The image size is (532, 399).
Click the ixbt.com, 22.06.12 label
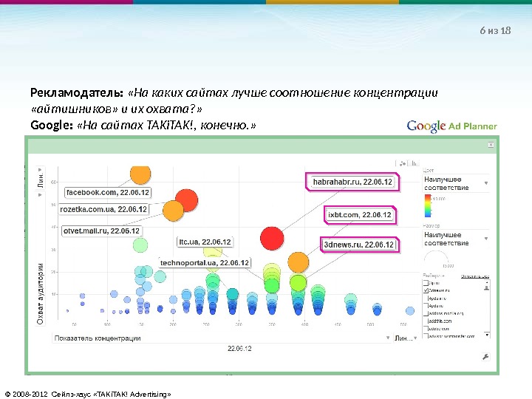pos(360,215)
